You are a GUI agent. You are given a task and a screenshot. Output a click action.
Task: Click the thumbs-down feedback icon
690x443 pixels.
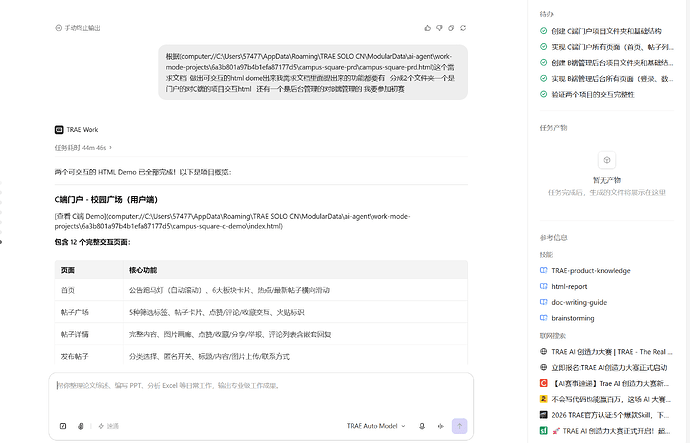pyautogui.click(x=439, y=28)
